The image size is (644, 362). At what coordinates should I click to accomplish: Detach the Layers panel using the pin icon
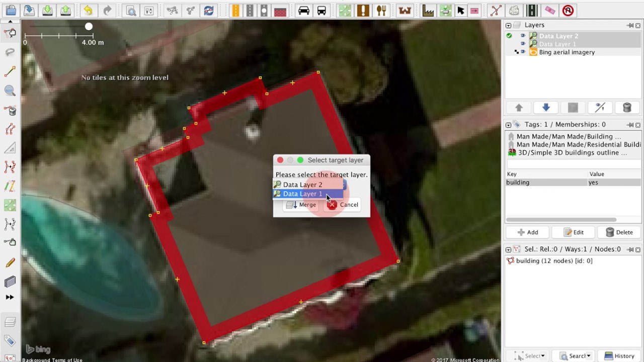click(629, 25)
